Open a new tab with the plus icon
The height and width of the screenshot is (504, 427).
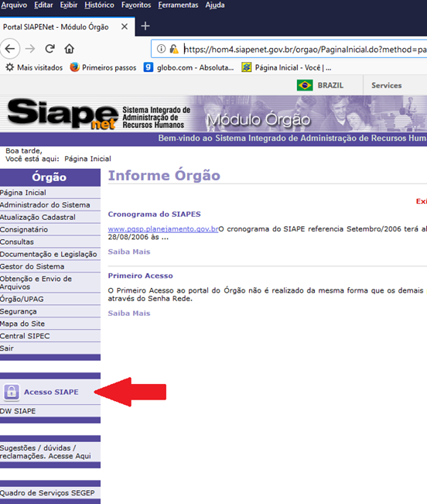(x=145, y=26)
